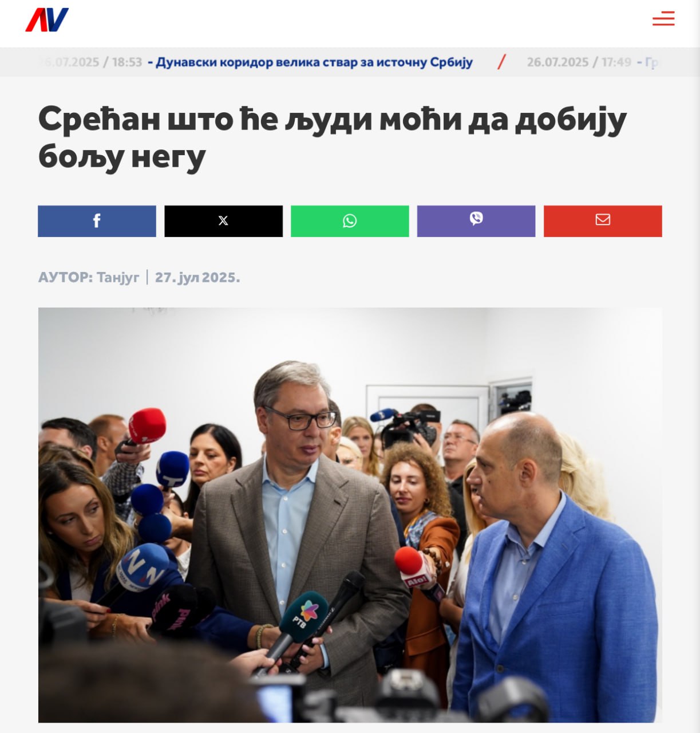The height and width of the screenshot is (733, 700).
Task: Click the author name Танјуг
Action: (x=118, y=277)
